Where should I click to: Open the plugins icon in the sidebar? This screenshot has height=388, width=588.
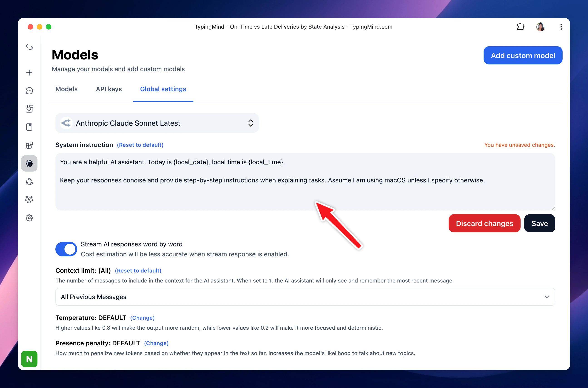[29, 145]
